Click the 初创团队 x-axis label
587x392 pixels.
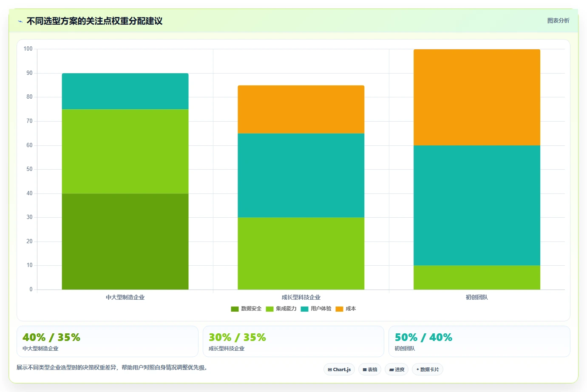tap(477, 297)
